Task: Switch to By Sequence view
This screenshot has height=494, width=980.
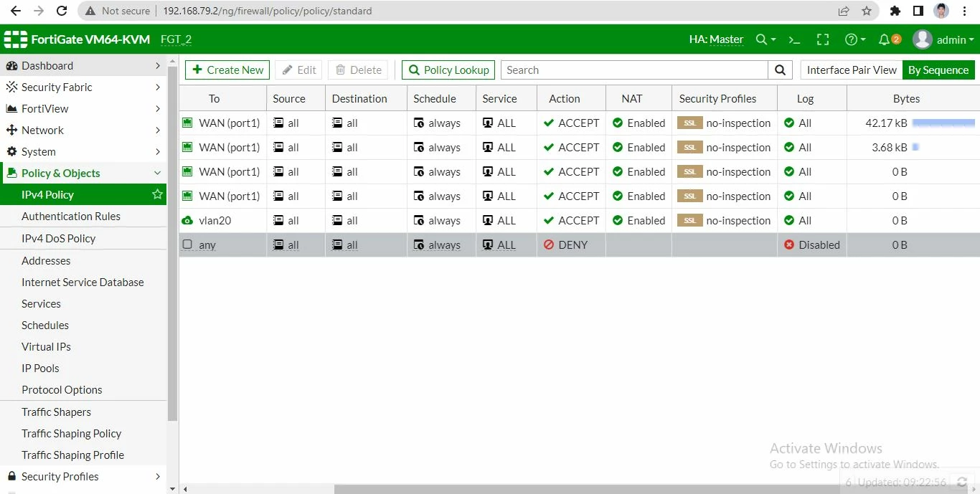Action: coord(938,70)
